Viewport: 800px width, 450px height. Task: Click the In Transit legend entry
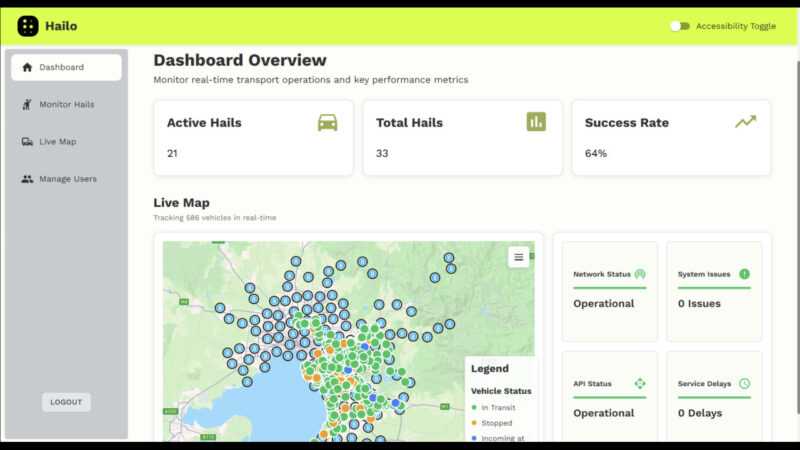coord(500,407)
